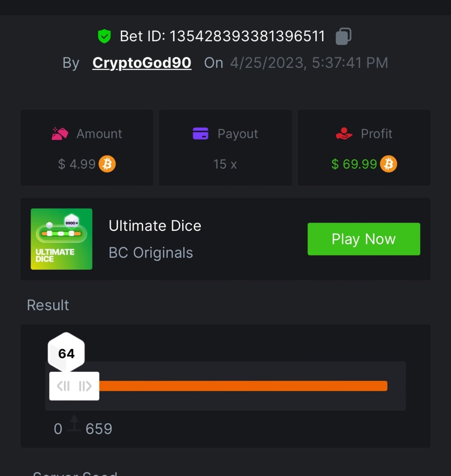The image size is (451, 476).
Task: Open the Ultimate Dice game thumbnail
Action: point(61,239)
